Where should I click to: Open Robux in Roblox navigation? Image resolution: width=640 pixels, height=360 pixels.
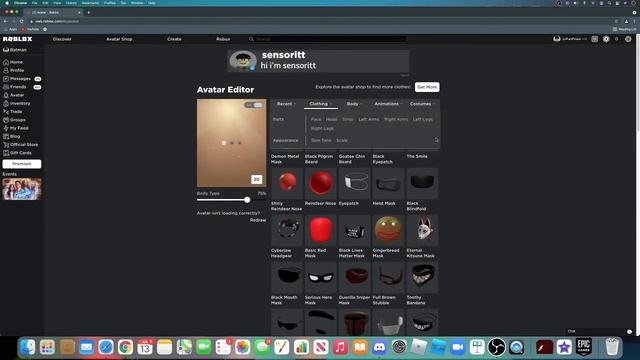(x=223, y=39)
